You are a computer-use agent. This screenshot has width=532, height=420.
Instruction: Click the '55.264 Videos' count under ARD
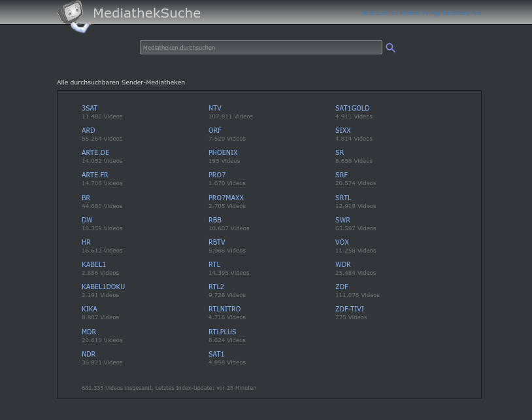102,139
